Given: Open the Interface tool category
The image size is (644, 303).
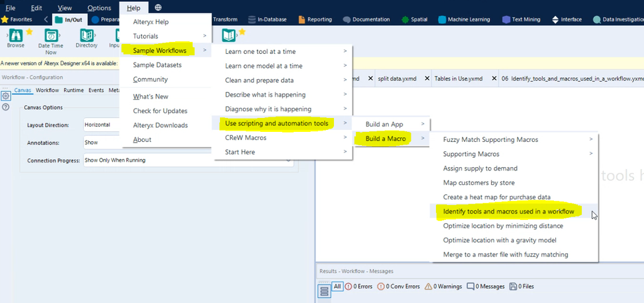Looking at the screenshot, I should [567, 19].
